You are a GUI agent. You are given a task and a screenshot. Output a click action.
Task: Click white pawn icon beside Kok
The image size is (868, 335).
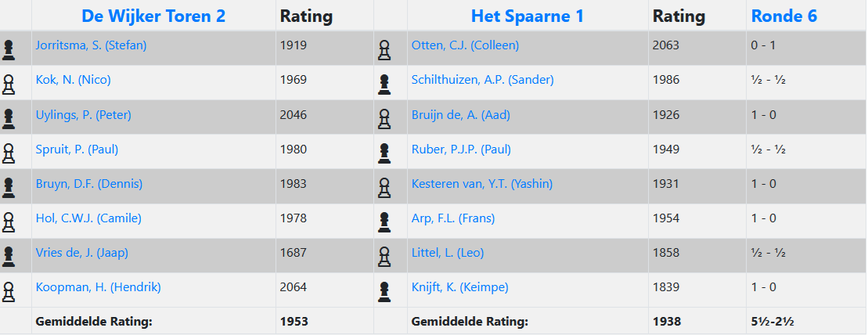pos(9,85)
